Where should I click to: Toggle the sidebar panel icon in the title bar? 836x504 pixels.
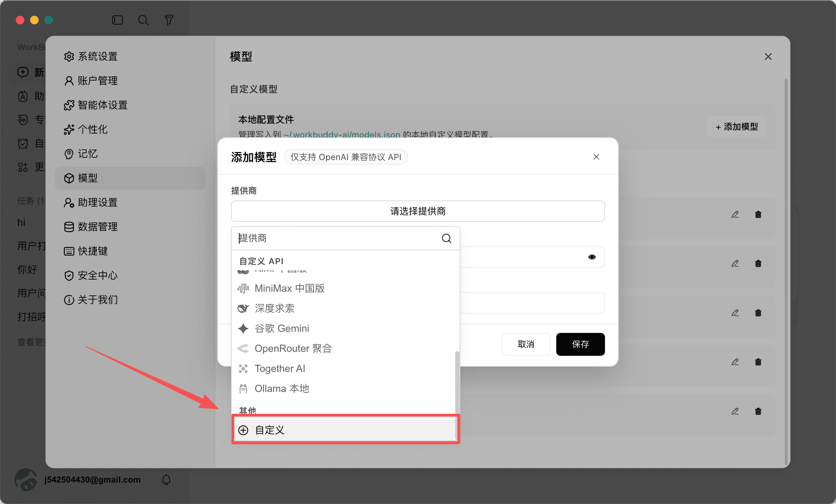[117, 20]
